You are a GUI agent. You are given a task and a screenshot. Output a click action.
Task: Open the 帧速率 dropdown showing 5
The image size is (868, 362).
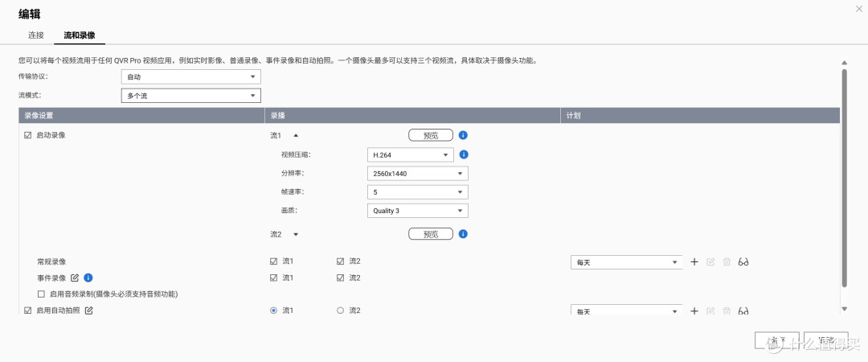pyautogui.click(x=418, y=192)
